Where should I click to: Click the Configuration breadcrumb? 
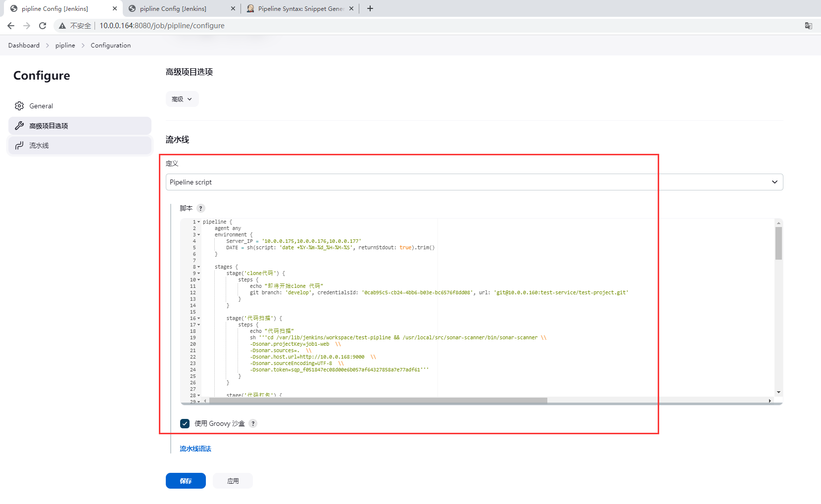click(111, 45)
